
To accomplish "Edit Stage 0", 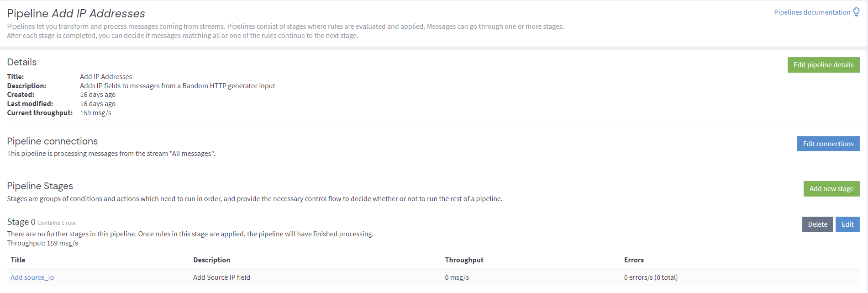I will (847, 224).
